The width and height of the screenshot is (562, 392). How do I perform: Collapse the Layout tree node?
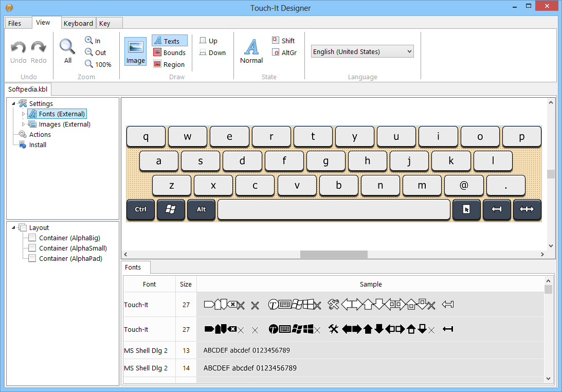tap(13, 228)
